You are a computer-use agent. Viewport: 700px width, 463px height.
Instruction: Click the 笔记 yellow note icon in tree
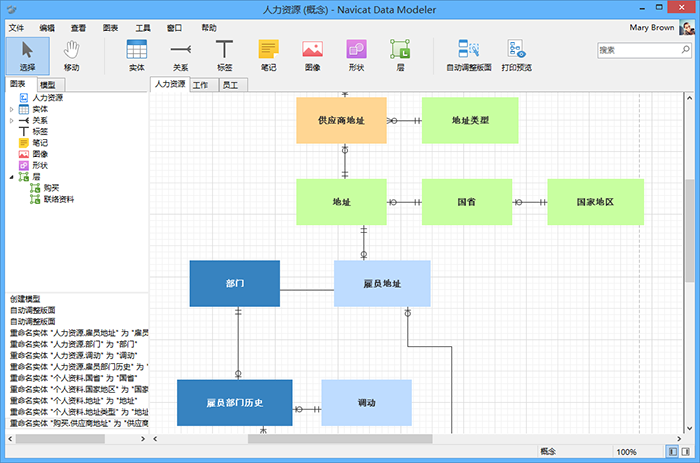tap(24, 143)
